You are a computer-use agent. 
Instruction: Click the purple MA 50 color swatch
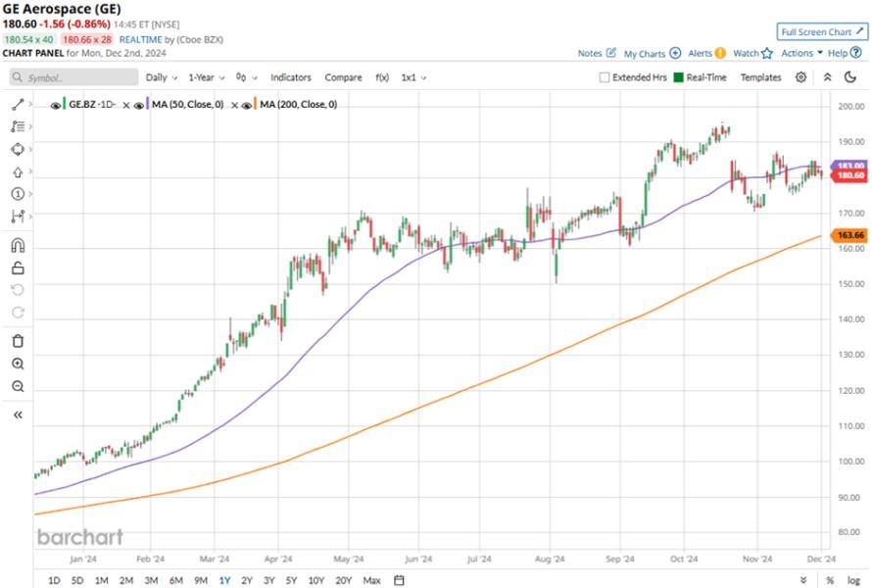(x=147, y=104)
